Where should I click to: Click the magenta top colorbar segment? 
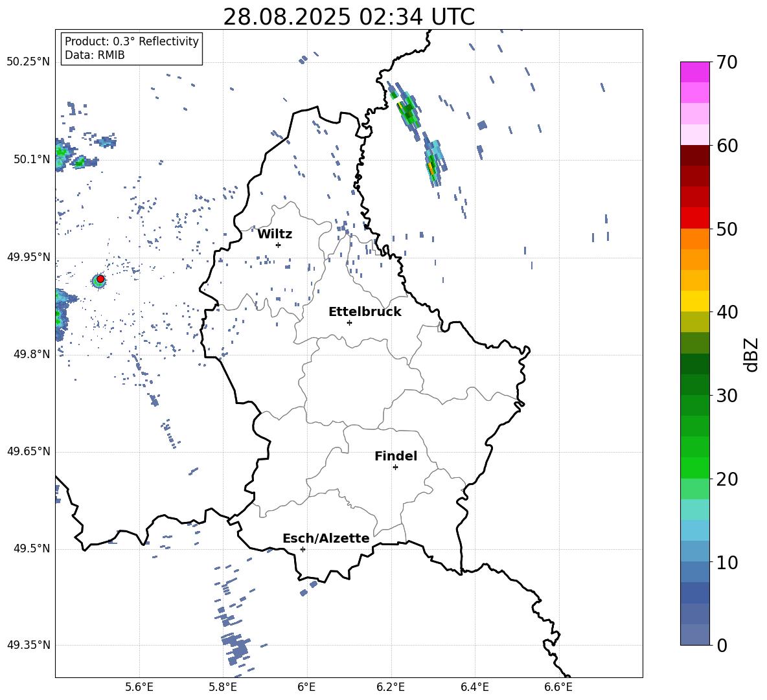tap(694, 72)
